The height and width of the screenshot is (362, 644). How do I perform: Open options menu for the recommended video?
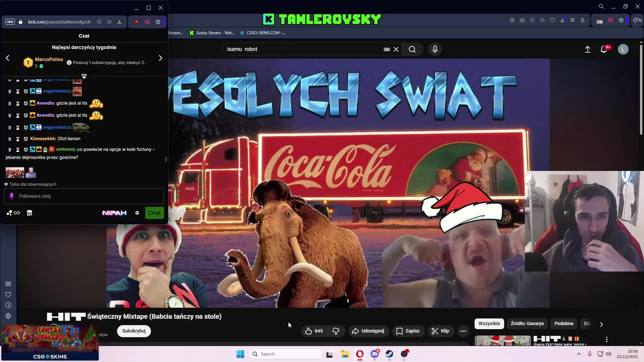pos(607,340)
